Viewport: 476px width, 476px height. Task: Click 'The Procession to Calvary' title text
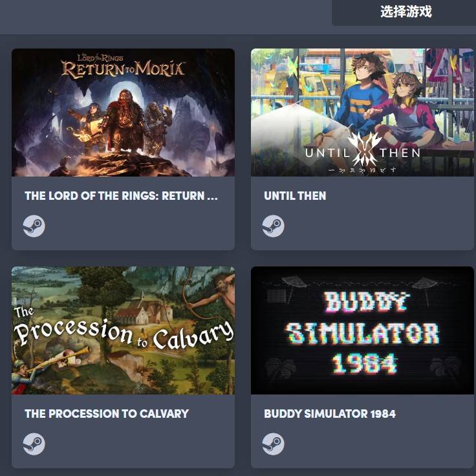click(x=107, y=413)
